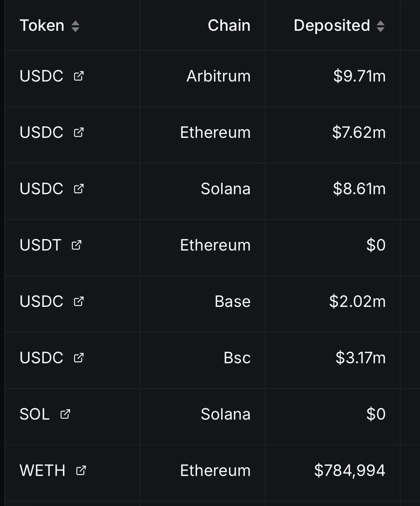Open external link for Bsc USDC
Image resolution: width=420 pixels, height=506 pixels.
coord(79,358)
